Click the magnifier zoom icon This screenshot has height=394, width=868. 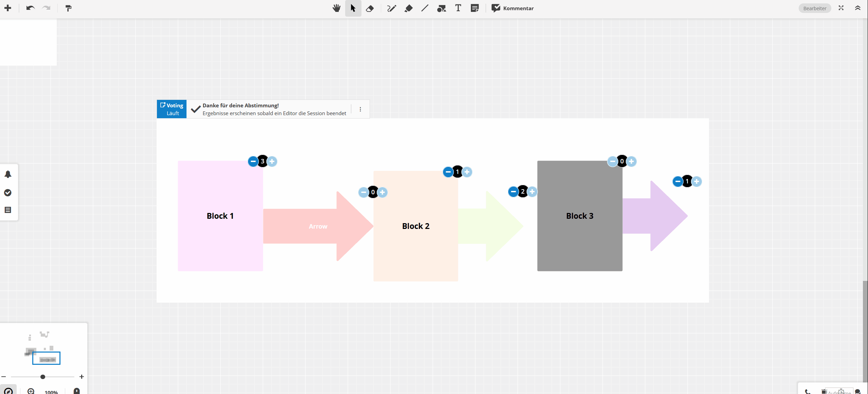(31, 391)
